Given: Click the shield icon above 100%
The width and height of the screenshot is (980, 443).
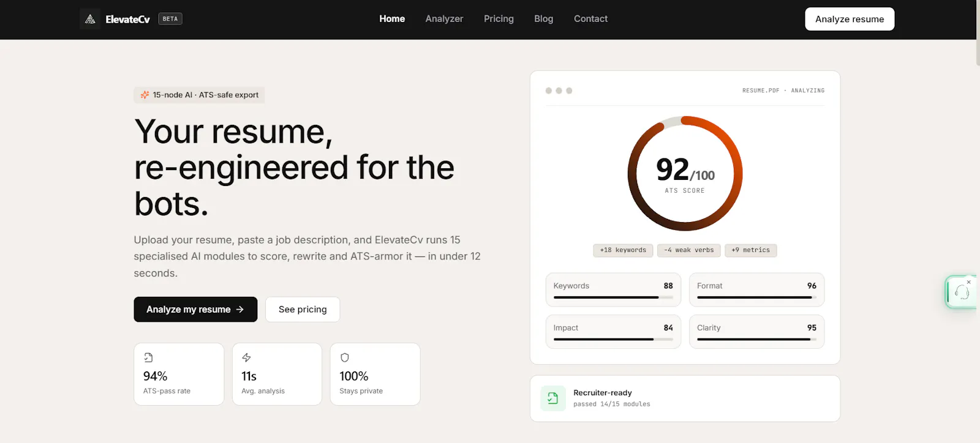Looking at the screenshot, I should click(344, 357).
